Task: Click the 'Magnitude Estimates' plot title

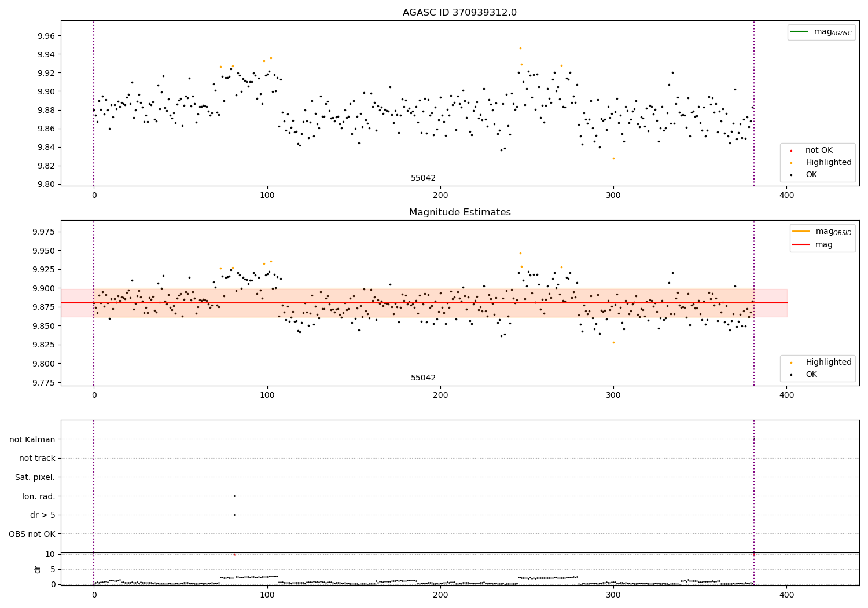Action: click(x=459, y=213)
